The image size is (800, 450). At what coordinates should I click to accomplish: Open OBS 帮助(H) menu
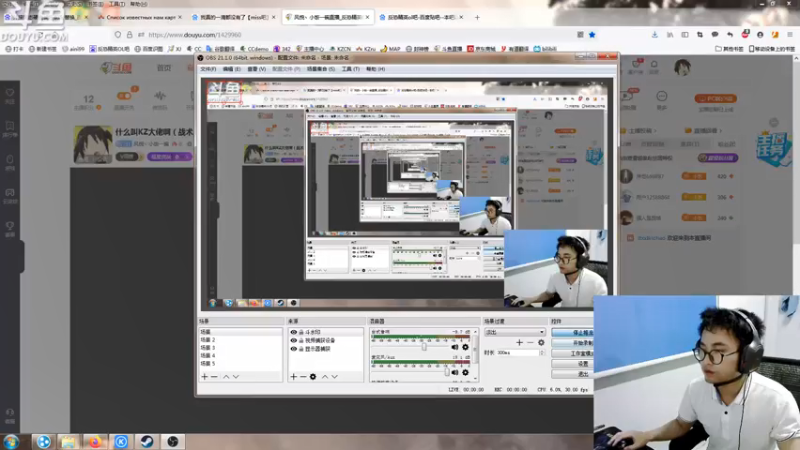375,69
